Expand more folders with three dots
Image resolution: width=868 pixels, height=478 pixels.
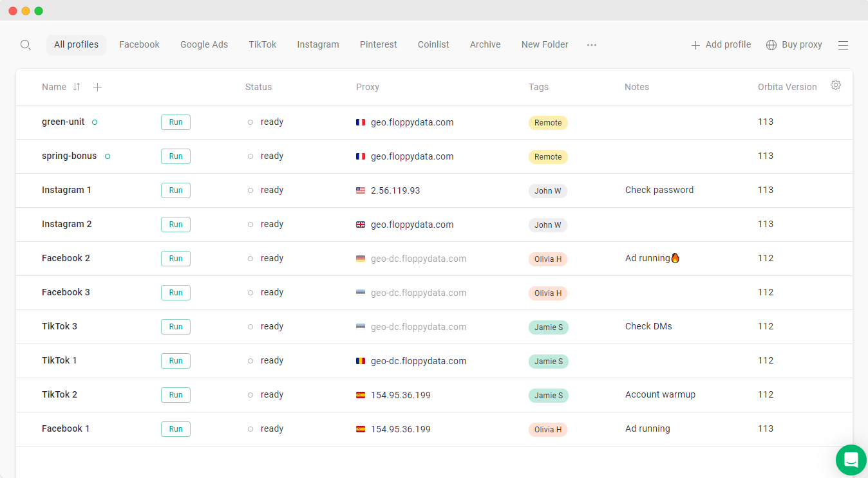point(592,45)
